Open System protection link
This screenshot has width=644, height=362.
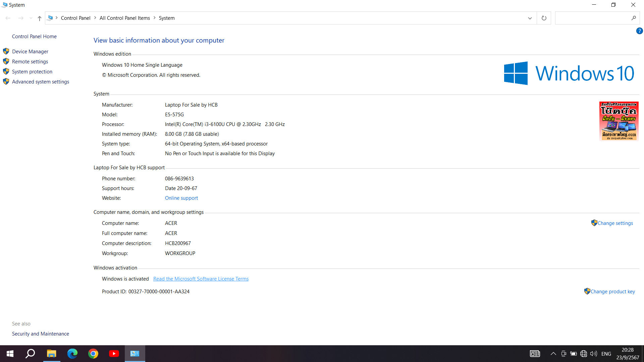[x=32, y=71]
